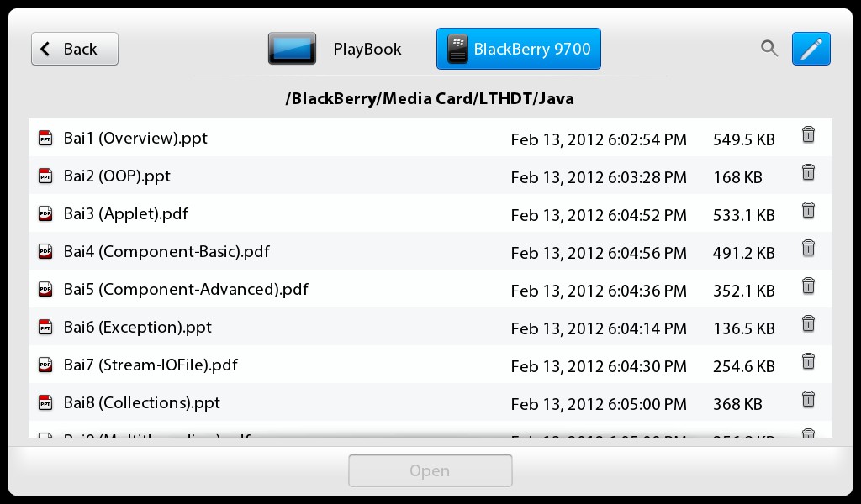The width and height of the screenshot is (861, 504).
Task: Click the timestamp Feb 13, 2012 6:04:30 PM
Action: pyautogui.click(x=599, y=367)
